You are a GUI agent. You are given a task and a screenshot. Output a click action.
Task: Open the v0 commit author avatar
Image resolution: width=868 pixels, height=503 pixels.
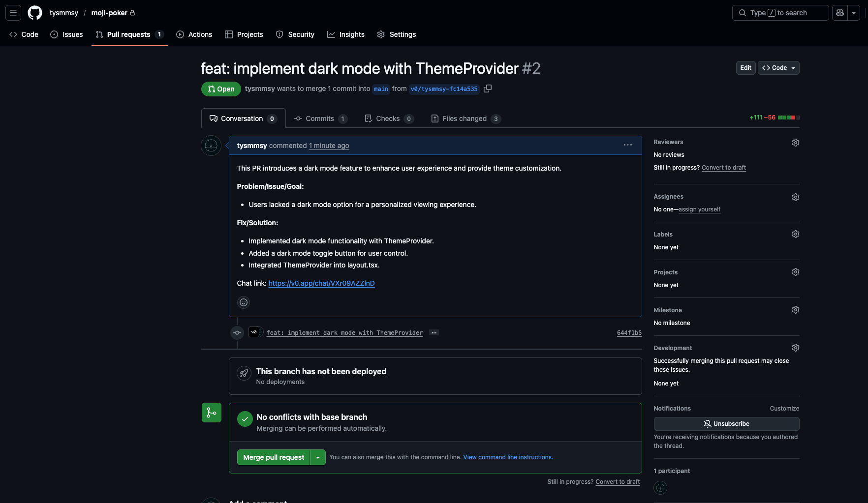(x=254, y=332)
